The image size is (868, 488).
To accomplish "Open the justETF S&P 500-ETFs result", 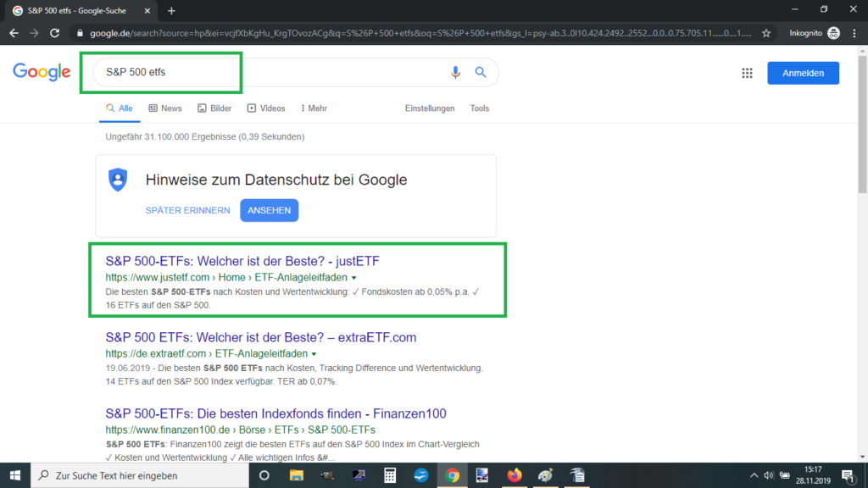I will (242, 261).
